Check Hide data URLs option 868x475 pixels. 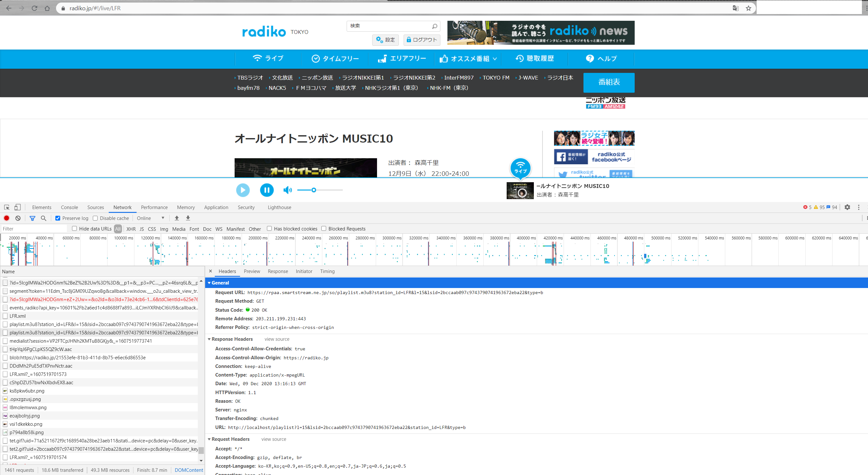pos(75,229)
